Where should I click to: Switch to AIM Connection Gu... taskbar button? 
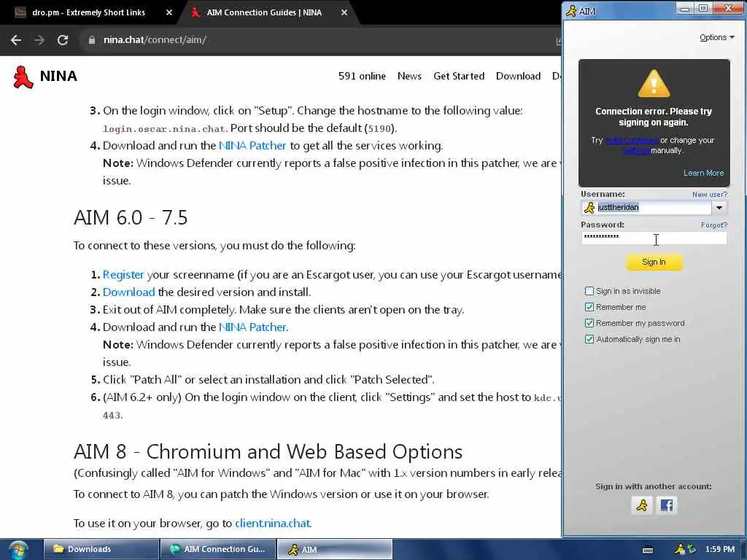pyautogui.click(x=218, y=549)
